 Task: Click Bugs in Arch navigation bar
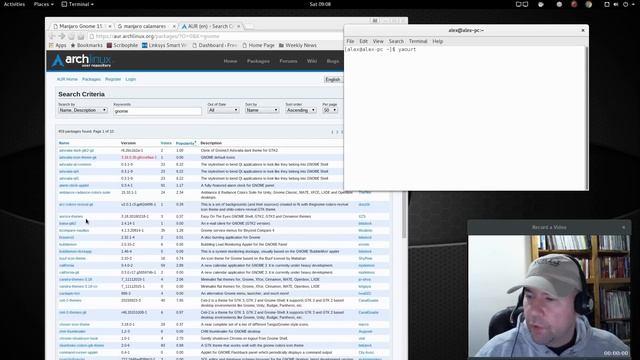pos(333,61)
